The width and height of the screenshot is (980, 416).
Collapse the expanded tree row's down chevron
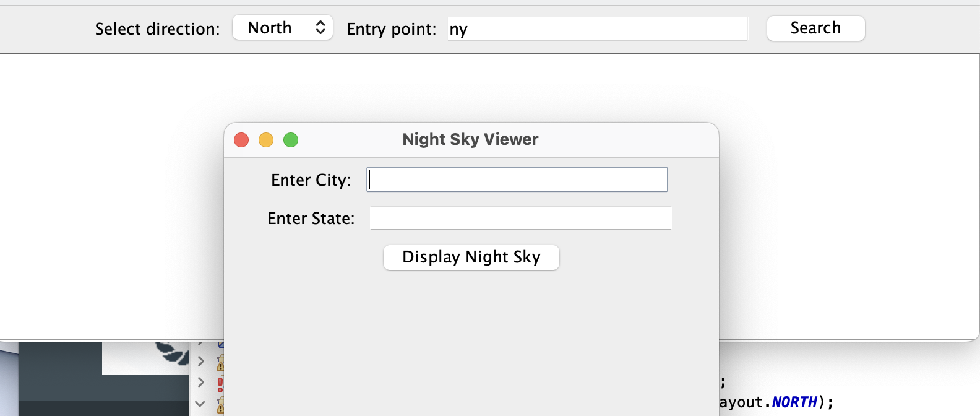(x=200, y=404)
